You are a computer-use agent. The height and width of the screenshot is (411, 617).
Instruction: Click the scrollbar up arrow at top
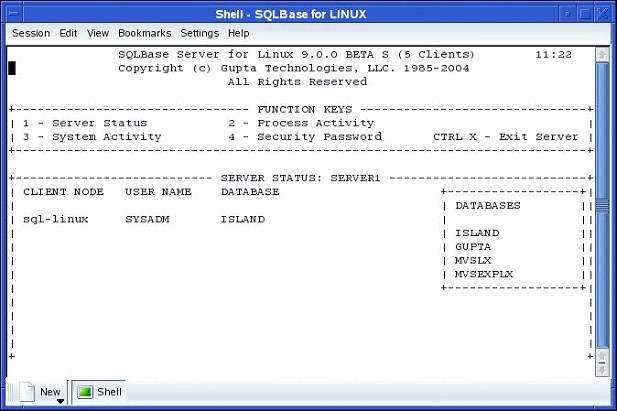click(x=602, y=54)
